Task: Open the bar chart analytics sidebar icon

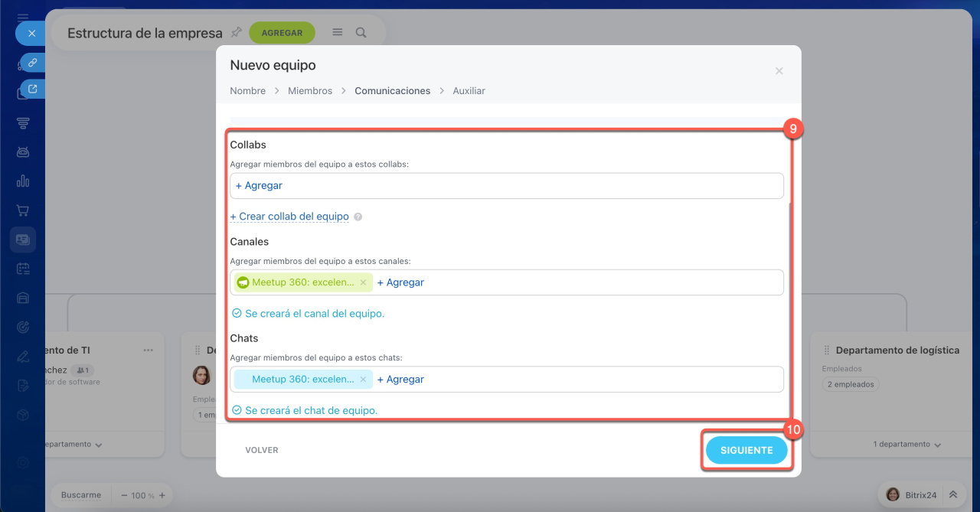Action: coord(23,181)
